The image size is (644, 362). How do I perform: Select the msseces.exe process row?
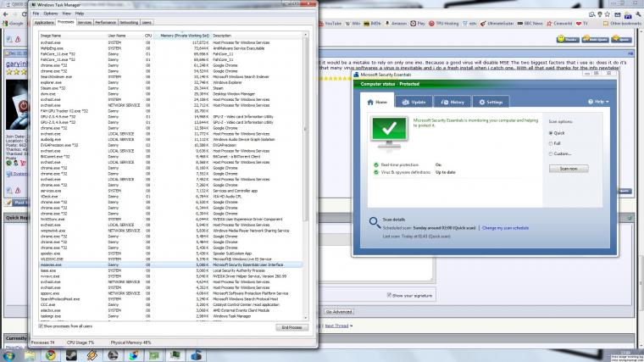pyautogui.click(x=170, y=265)
